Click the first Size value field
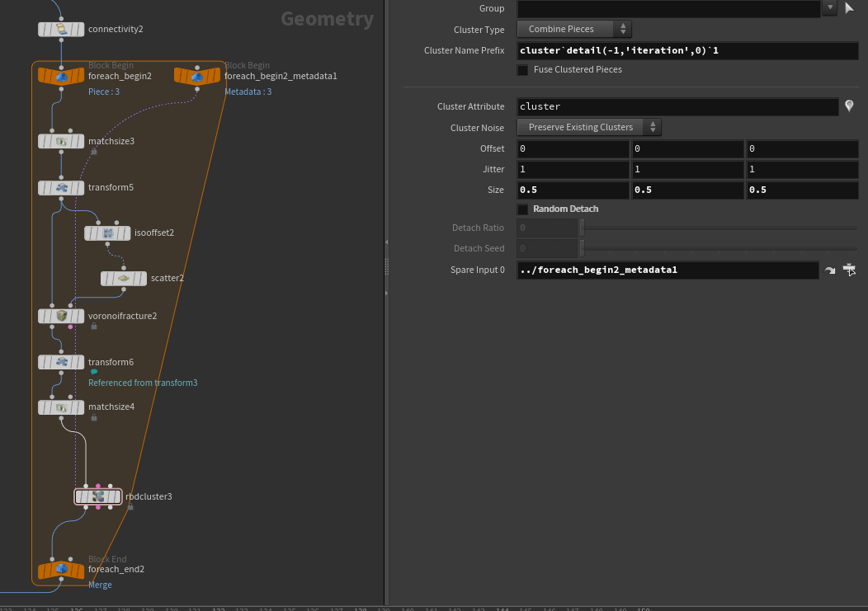This screenshot has height=611, width=868. tap(573, 190)
